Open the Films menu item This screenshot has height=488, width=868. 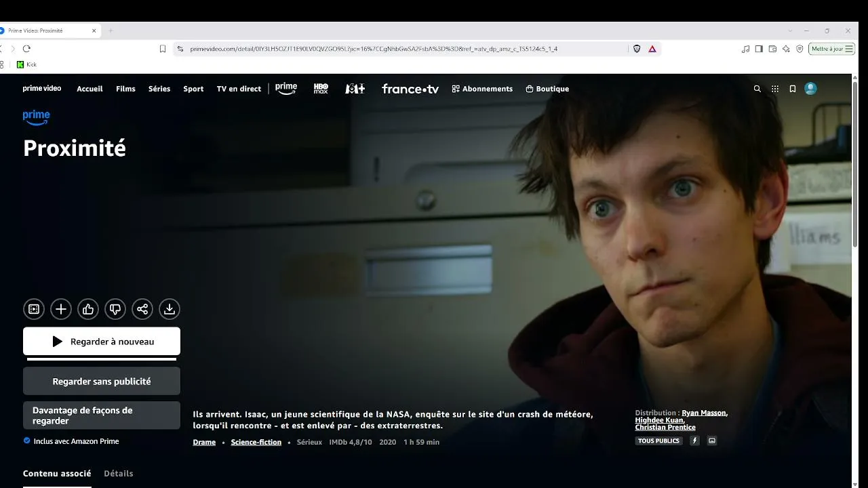point(125,89)
